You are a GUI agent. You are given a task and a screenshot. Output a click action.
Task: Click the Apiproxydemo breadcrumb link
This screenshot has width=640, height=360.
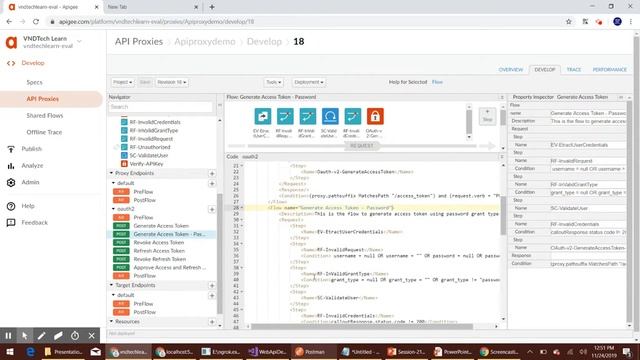[204, 42]
